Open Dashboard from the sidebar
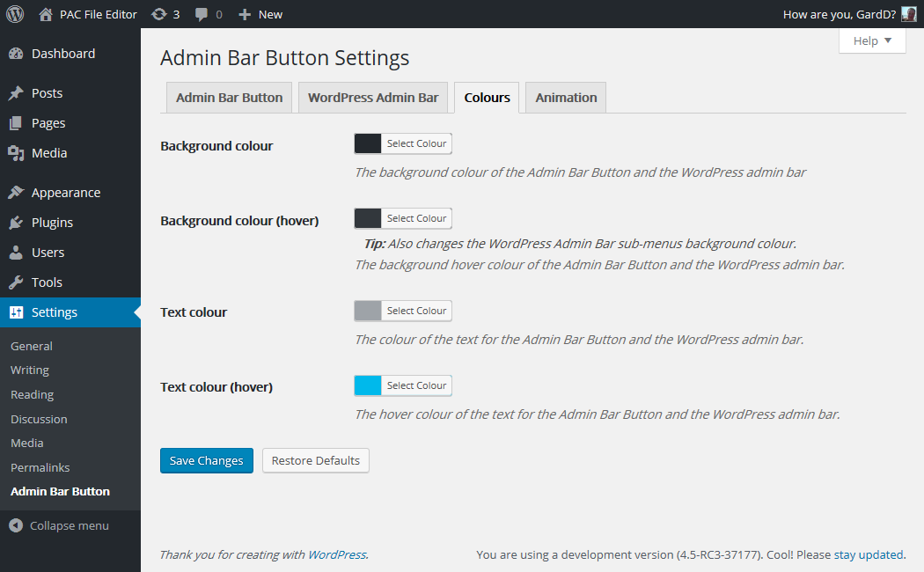This screenshot has height=572, width=924. [x=62, y=54]
